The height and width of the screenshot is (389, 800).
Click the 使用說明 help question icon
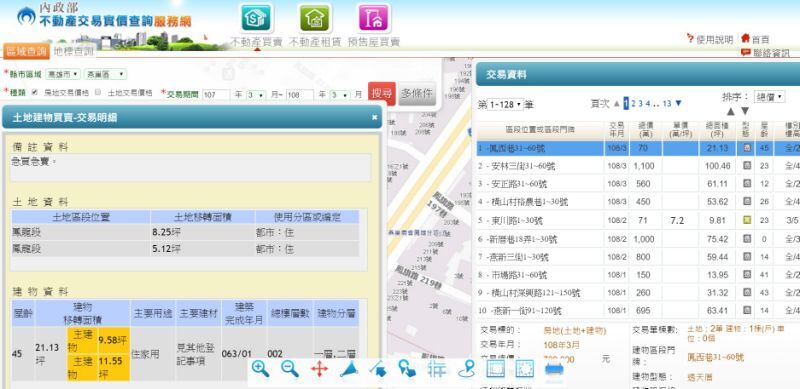pos(690,38)
